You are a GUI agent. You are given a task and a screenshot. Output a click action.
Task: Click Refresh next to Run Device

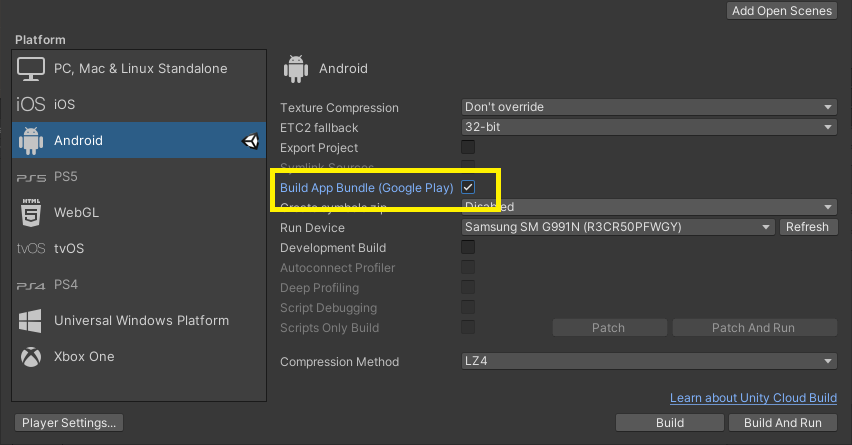[808, 227]
